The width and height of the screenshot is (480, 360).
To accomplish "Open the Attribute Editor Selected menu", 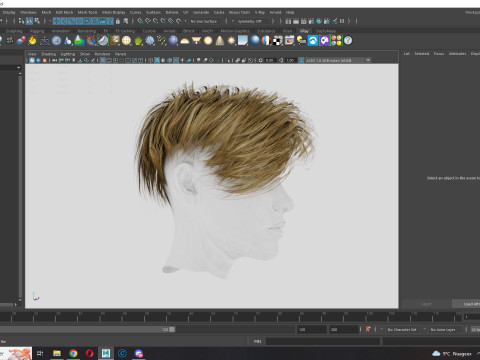I will [422, 54].
